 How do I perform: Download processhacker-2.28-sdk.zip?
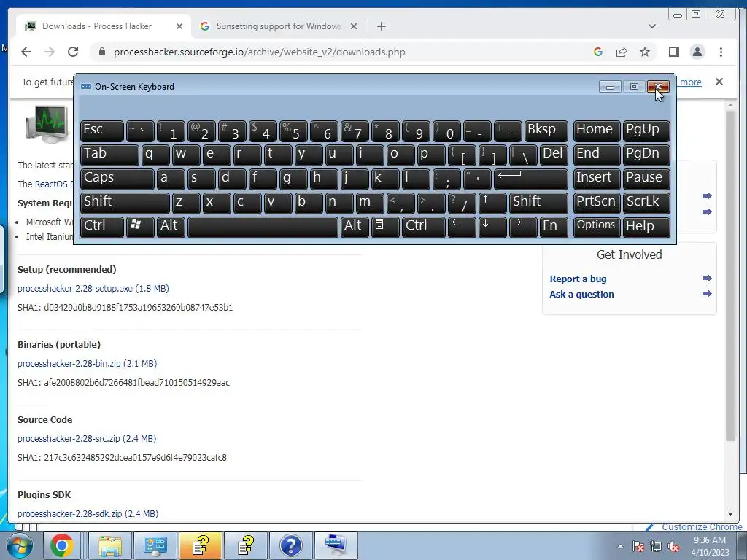coord(88,514)
